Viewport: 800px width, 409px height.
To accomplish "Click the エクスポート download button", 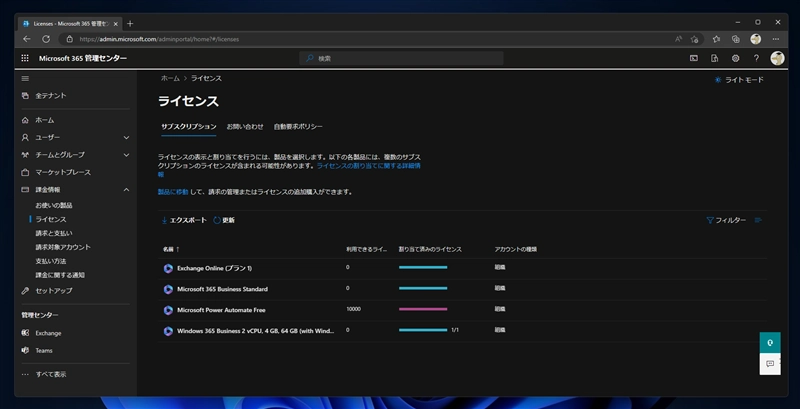I will (184, 220).
